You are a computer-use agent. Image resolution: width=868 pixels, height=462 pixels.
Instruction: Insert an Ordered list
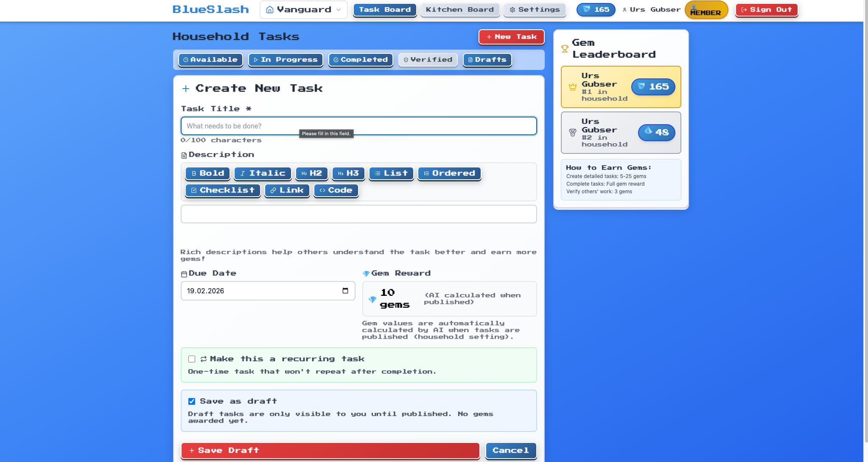(x=449, y=173)
